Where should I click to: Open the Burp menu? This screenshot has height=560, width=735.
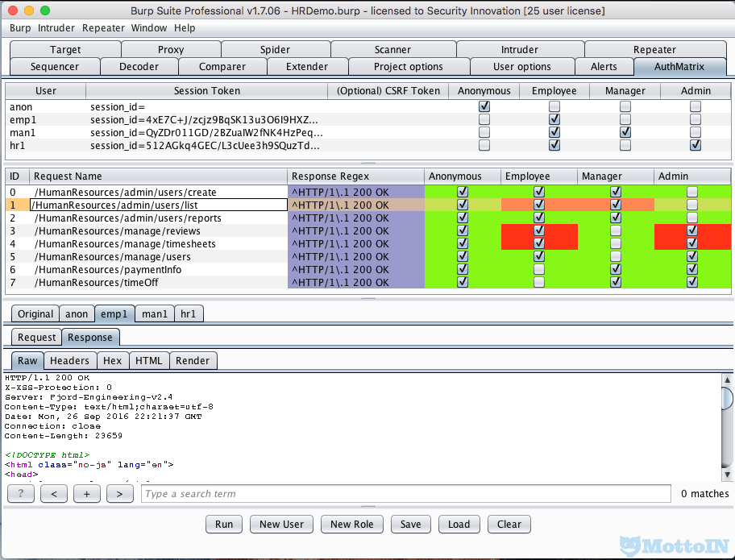click(x=20, y=28)
